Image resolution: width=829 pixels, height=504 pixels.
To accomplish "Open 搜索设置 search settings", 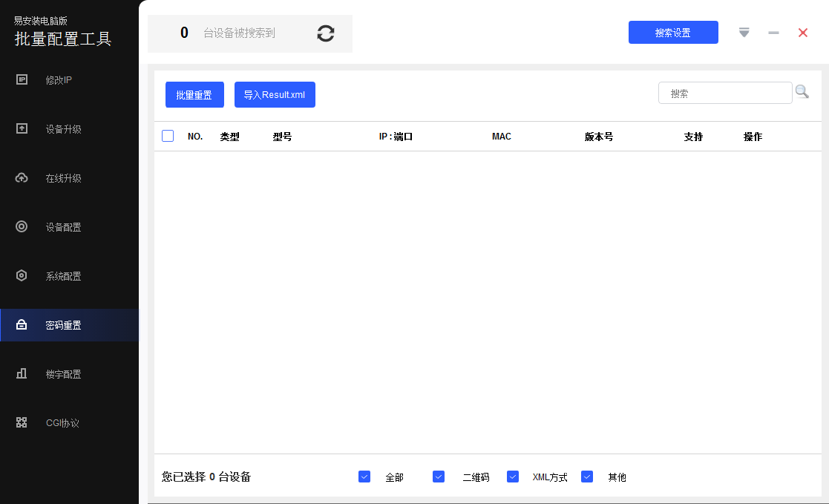I will [x=673, y=33].
